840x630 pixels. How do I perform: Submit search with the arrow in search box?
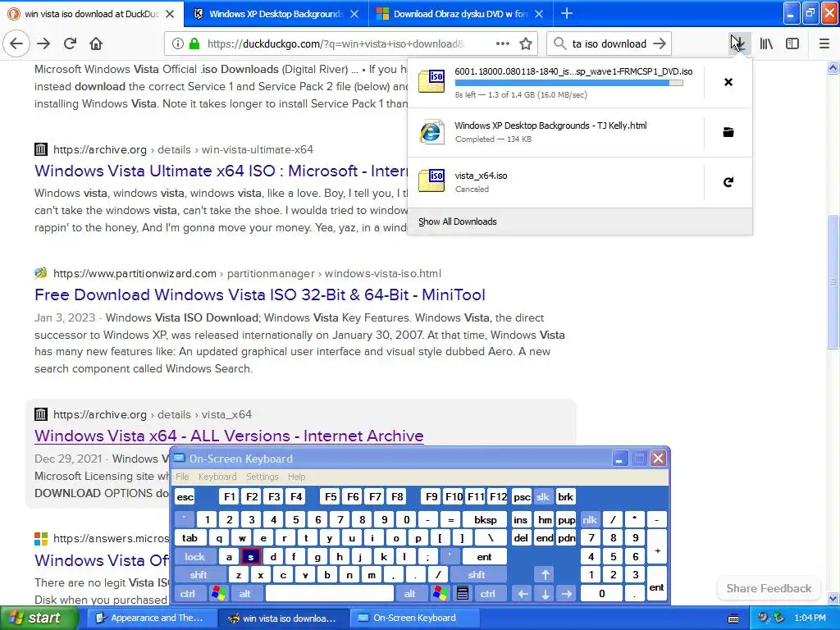(660, 44)
